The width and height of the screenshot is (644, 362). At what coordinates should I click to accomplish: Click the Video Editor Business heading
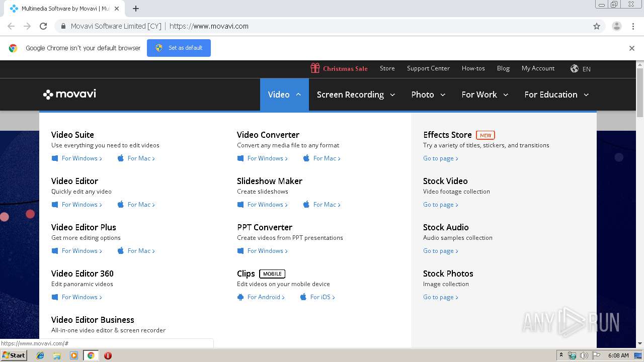point(93,320)
